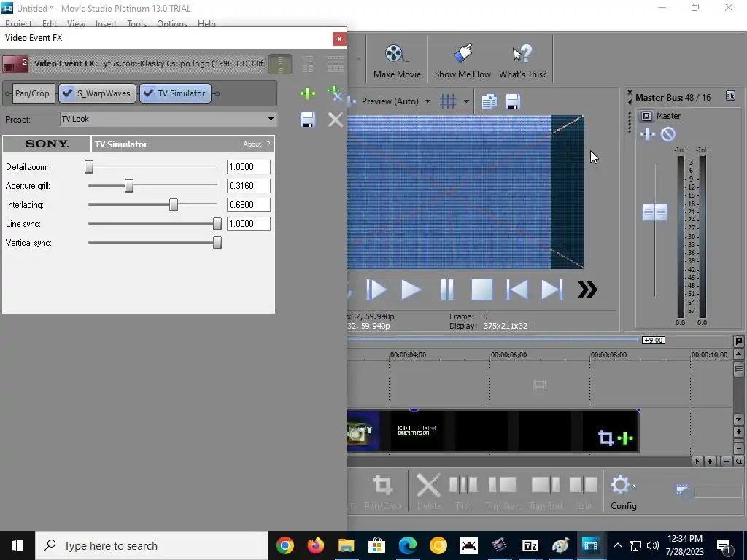Viewport: 747px width, 560px height.
Task: Open the Project menu
Action: pyautogui.click(x=18, y=24)
